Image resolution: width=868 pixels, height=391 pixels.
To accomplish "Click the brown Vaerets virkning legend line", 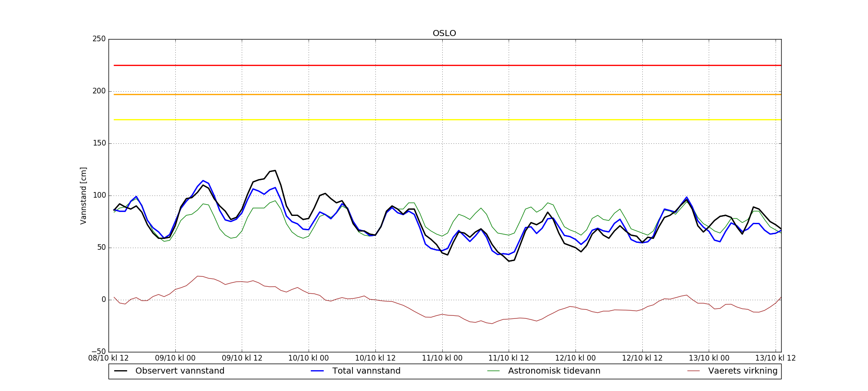I will tap(694, 371).
